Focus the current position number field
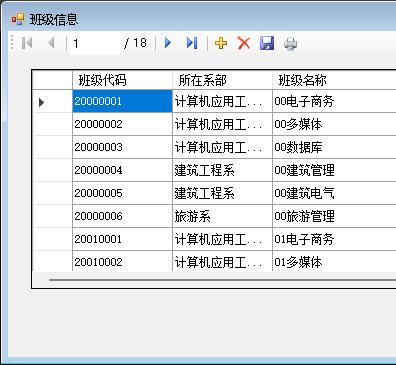396x365 pixels. pyautogui.click(x=95, y=43)
